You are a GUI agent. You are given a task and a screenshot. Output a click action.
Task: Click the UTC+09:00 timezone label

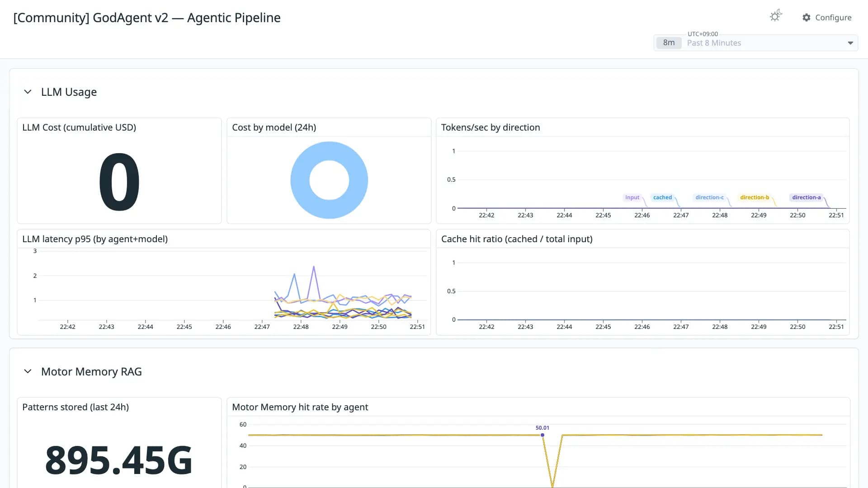(x=703, y=34)
